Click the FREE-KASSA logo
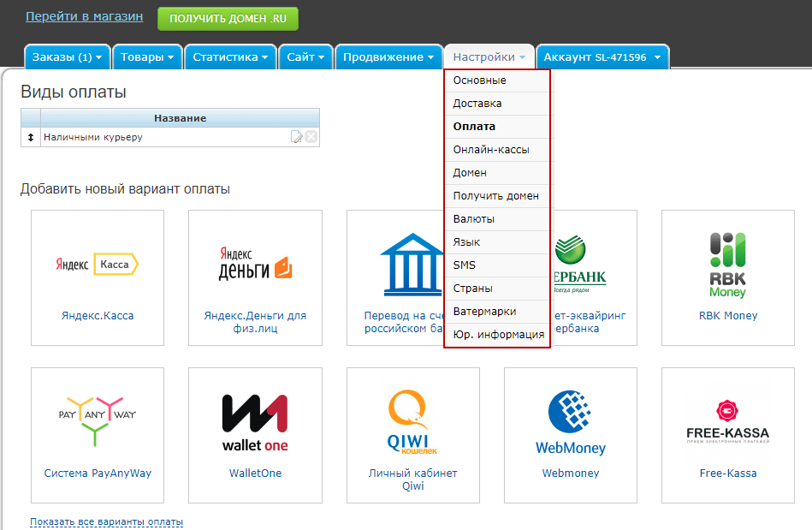The image size is (812, 530). (x=727, y=422)
